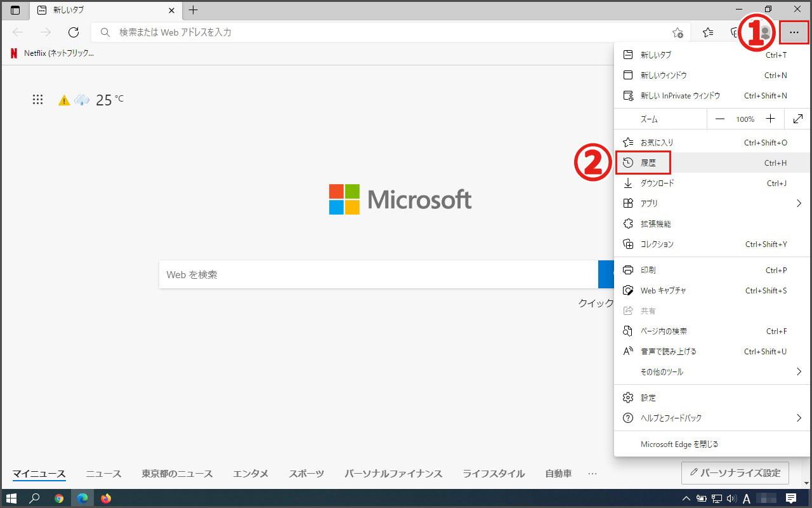Select Web キャプチャ menu entry

710,290
